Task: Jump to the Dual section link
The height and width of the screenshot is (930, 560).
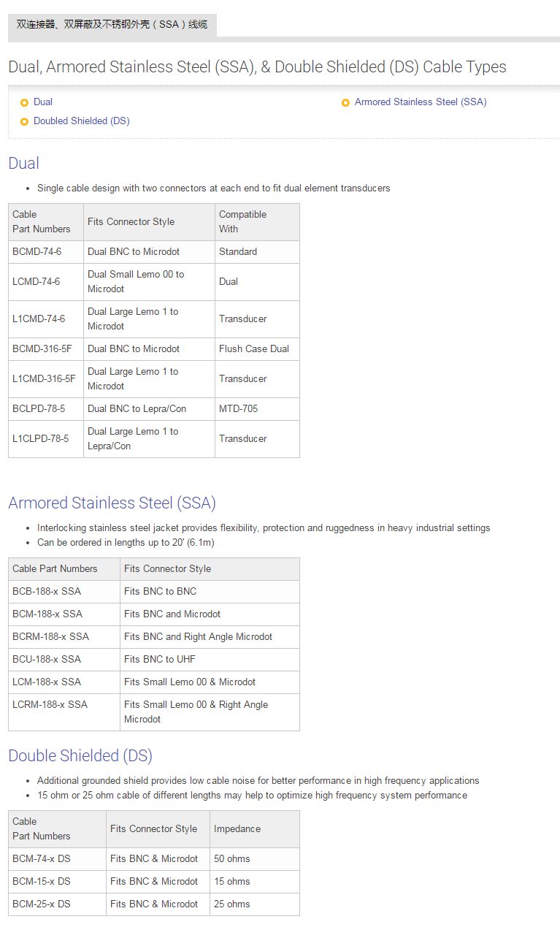Action: (x=43, y=102)
